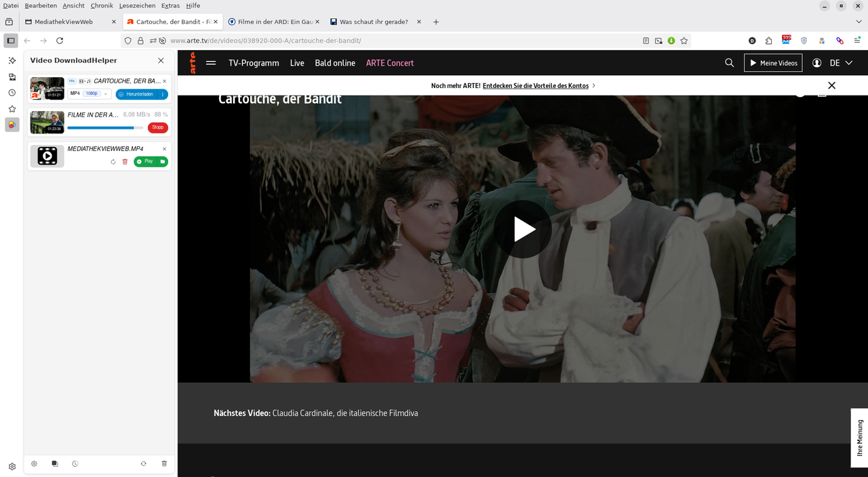
Task: Click the Herunterladen download button
Action: click(136, 94)
